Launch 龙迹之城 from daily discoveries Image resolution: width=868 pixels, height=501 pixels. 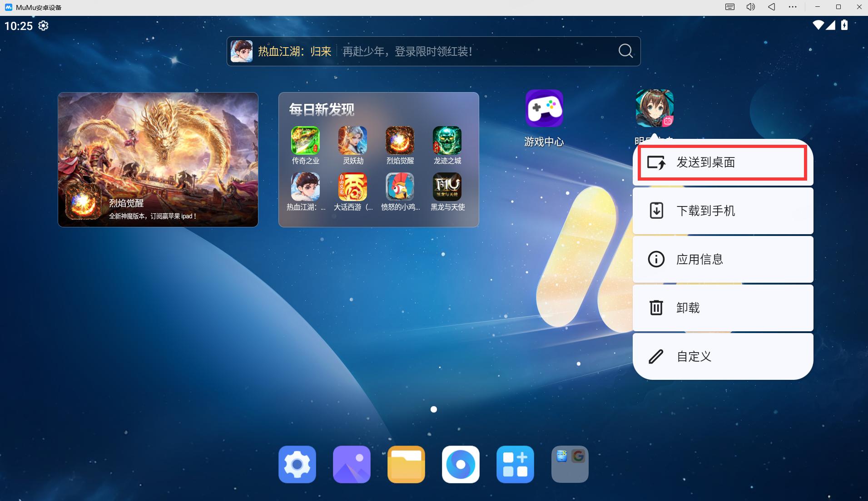447,141
